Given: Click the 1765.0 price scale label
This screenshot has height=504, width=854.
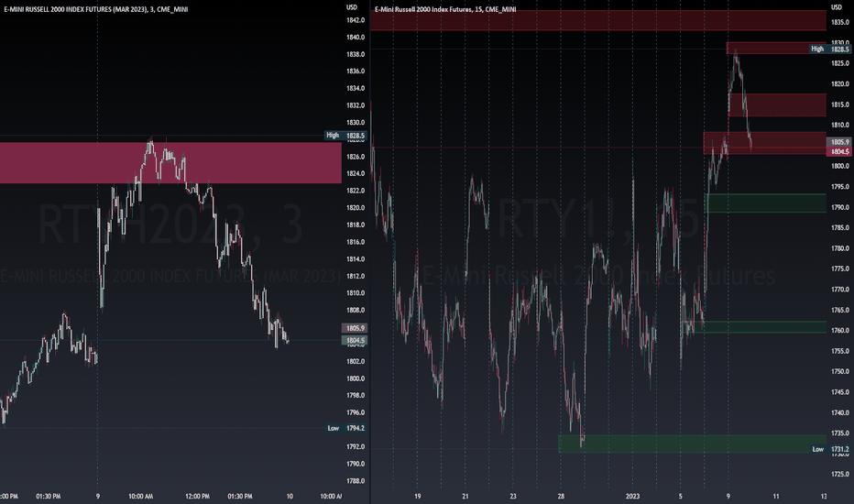Looking at the screenshot, I should click(840, 310).
